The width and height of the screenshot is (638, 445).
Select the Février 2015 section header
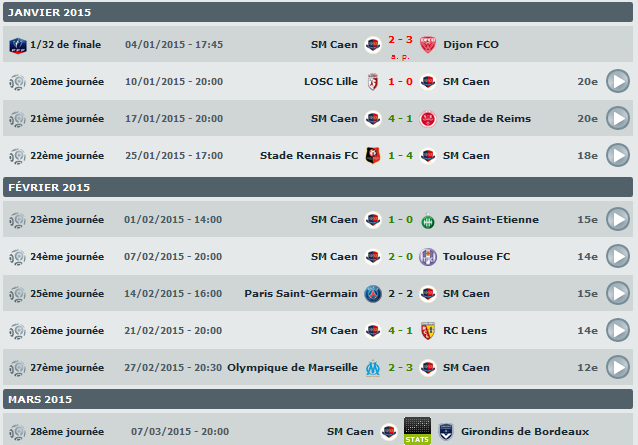(49, 187)
